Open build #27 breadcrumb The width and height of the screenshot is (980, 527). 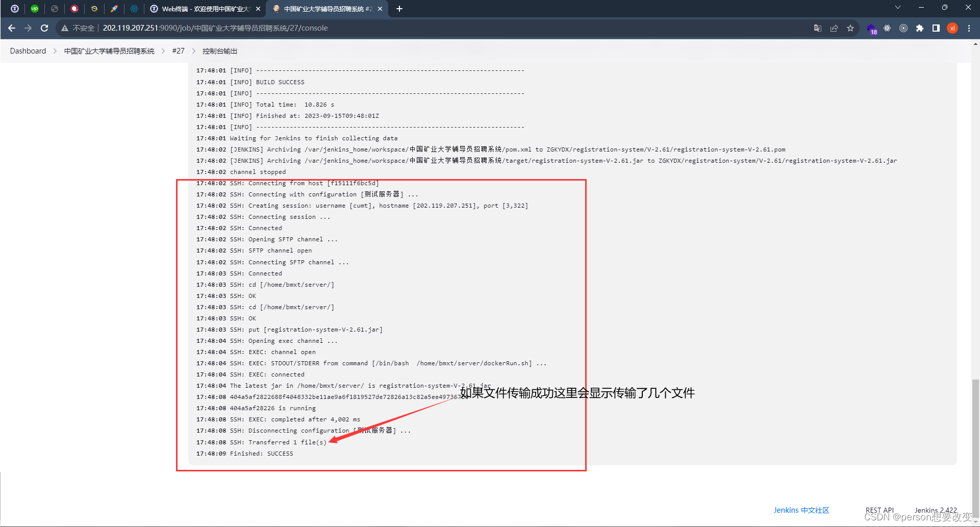click(x=178, y=51)
